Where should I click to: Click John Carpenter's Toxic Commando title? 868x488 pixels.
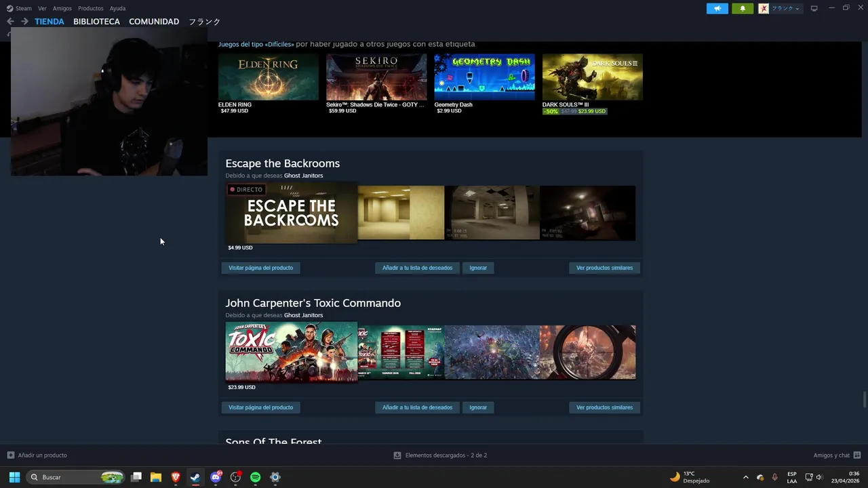pos(313,303)
